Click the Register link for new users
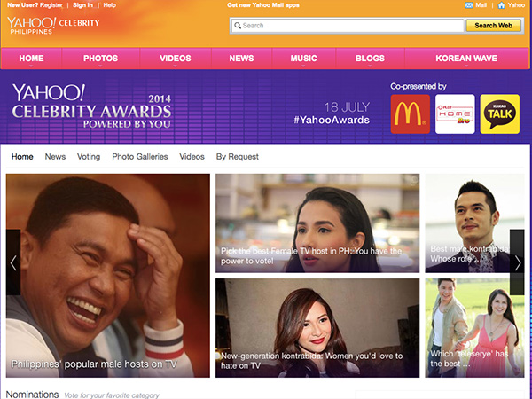 click(x=51, y=5)
